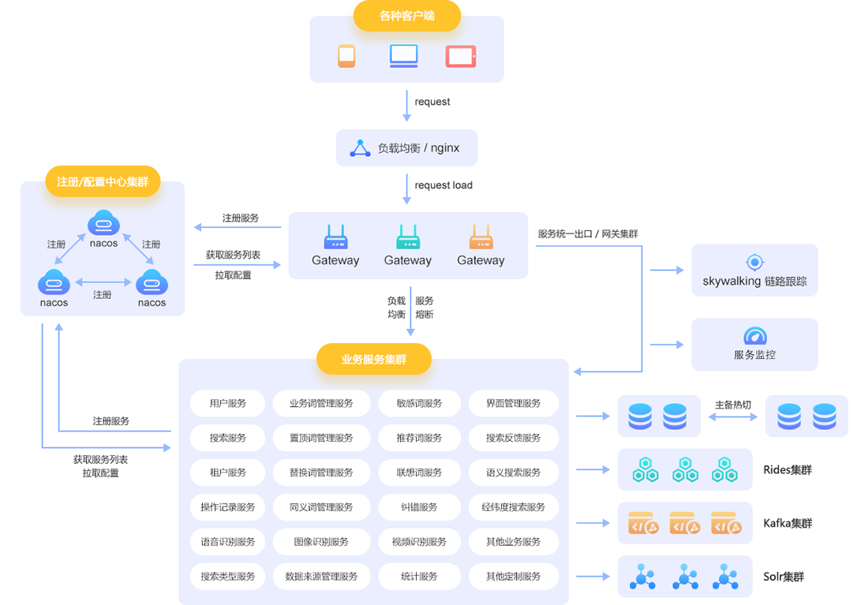Select the blue Gateway router icon

335,237
